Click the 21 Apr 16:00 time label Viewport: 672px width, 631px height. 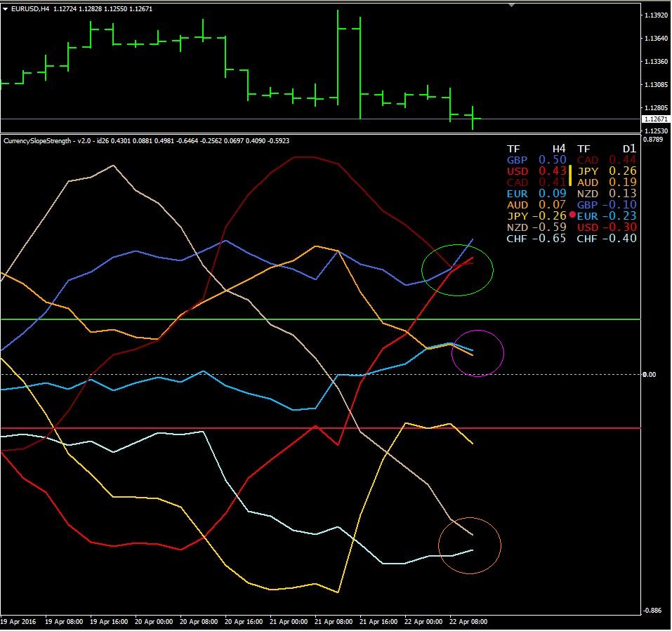pos(378,622)
